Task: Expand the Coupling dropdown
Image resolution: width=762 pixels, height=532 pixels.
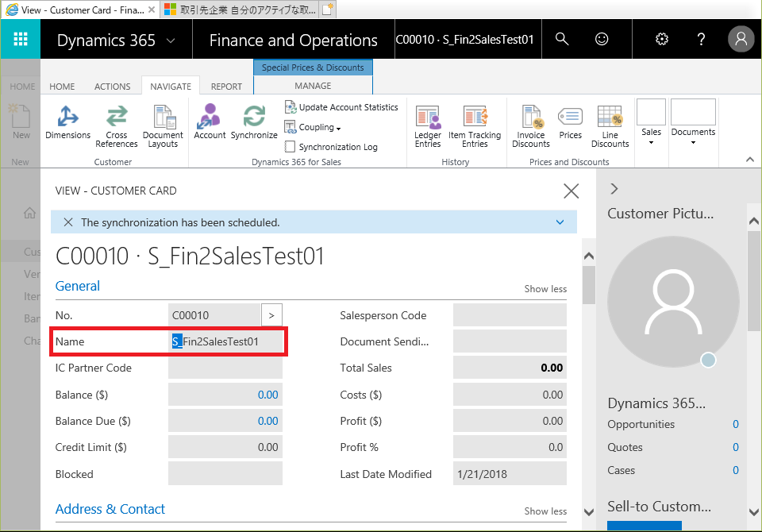Action: [313, 127]
